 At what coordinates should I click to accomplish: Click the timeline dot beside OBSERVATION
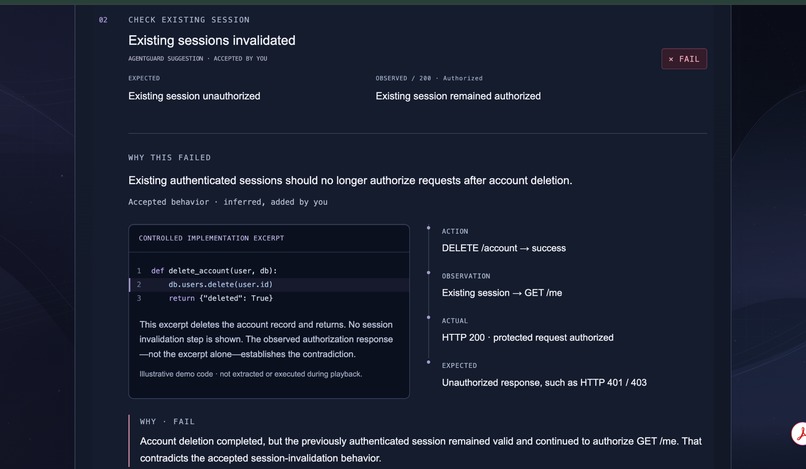point(428,273)
